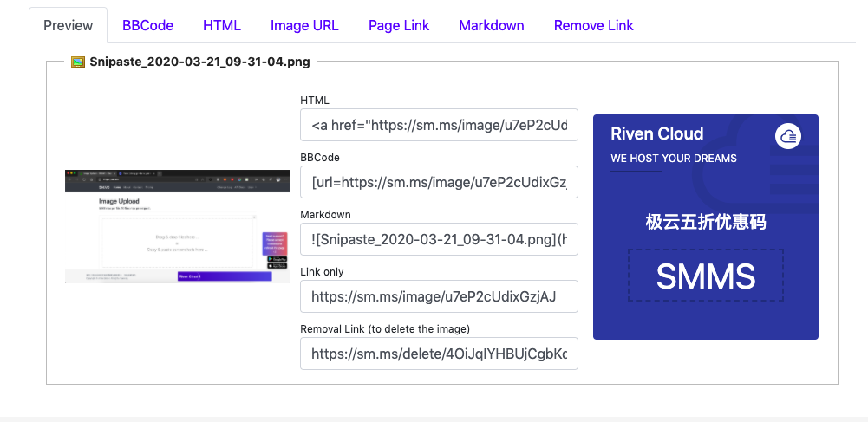The height and width of the screenshot is (422, 868).
Task: Click the 'Removal Link (to delete the image)' label
Action: [385, 329]
